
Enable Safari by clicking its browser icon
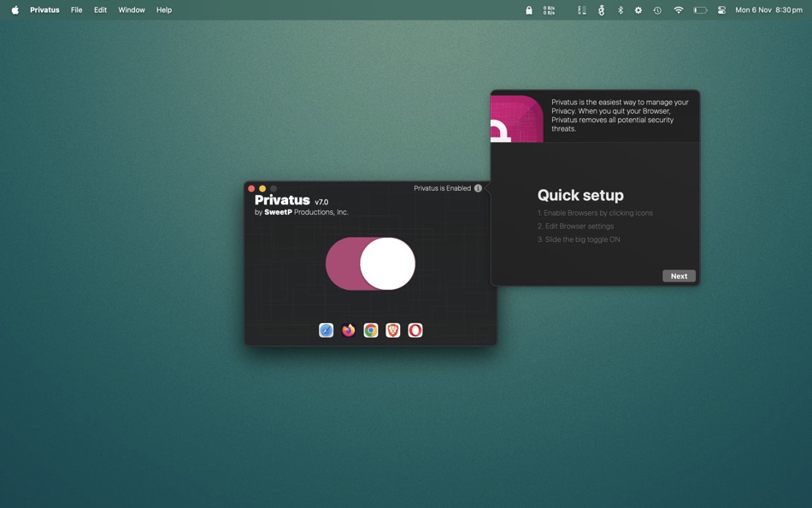click(327, 330)
